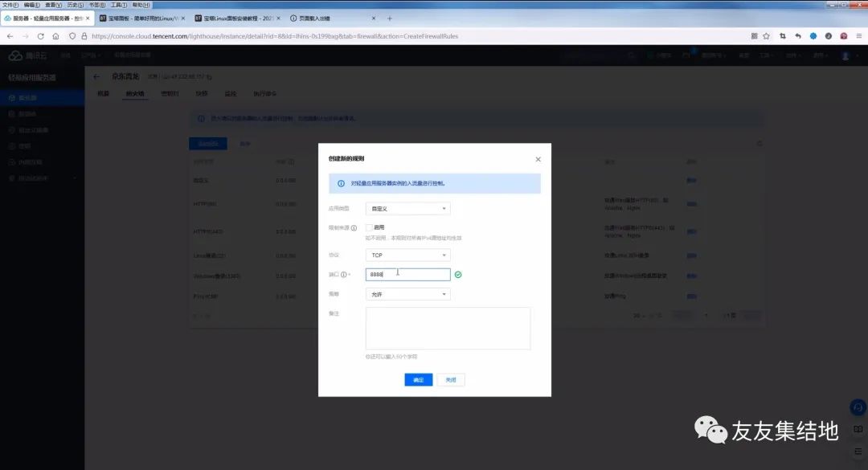Open the 编辑(E) menu
The image size is (868, 470).
point(31,5)
